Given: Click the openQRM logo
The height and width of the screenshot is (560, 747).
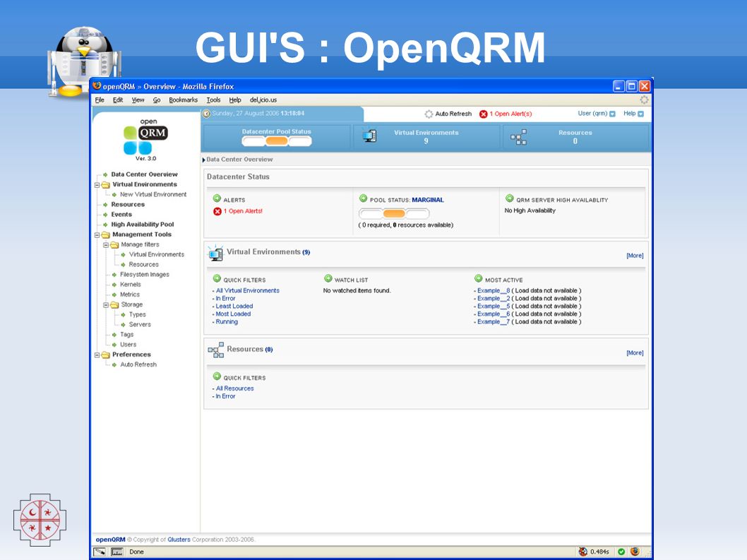Looking at the screenshot, I should click(x=145, y=140).
